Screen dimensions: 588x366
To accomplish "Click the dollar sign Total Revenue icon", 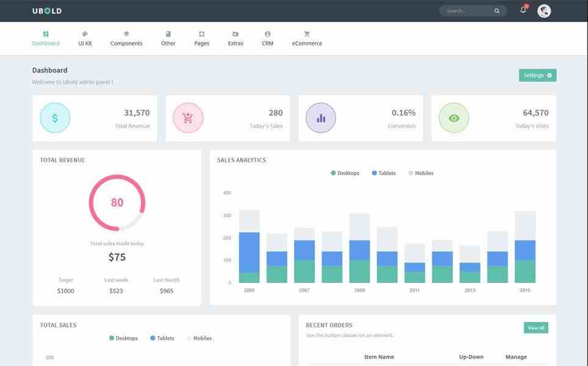I will click(55, 118).
